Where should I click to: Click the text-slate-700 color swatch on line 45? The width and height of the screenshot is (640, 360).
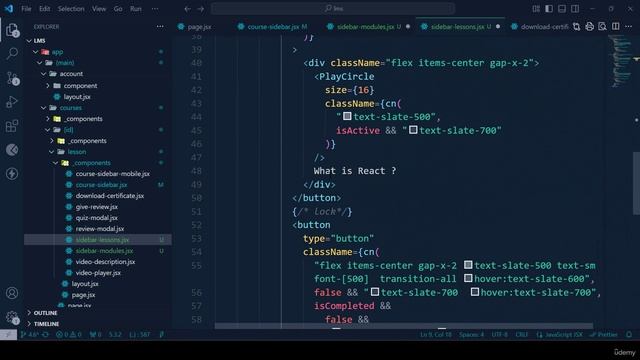tap(413, 130)
